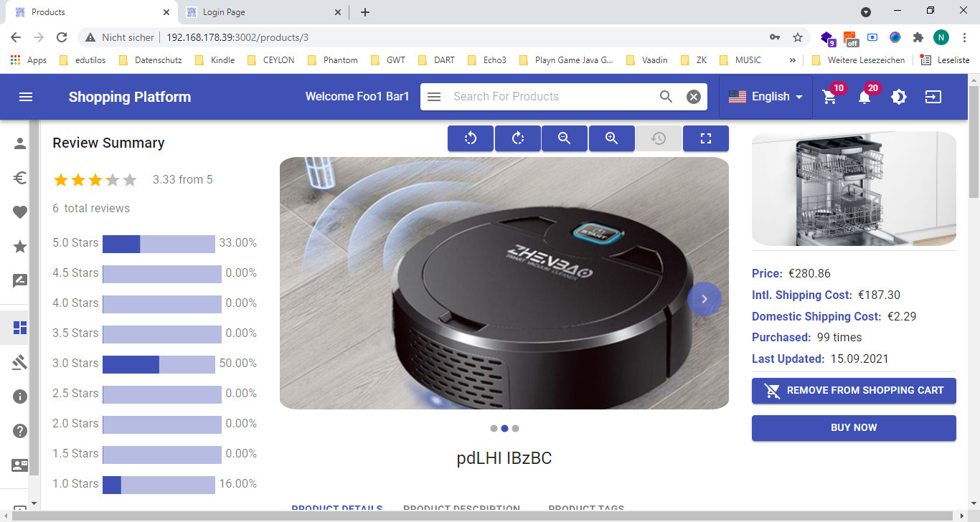Click the shopping cart icon in header
Screen dimensions: 980x522
pyautogui.click(x=830, y=98)
